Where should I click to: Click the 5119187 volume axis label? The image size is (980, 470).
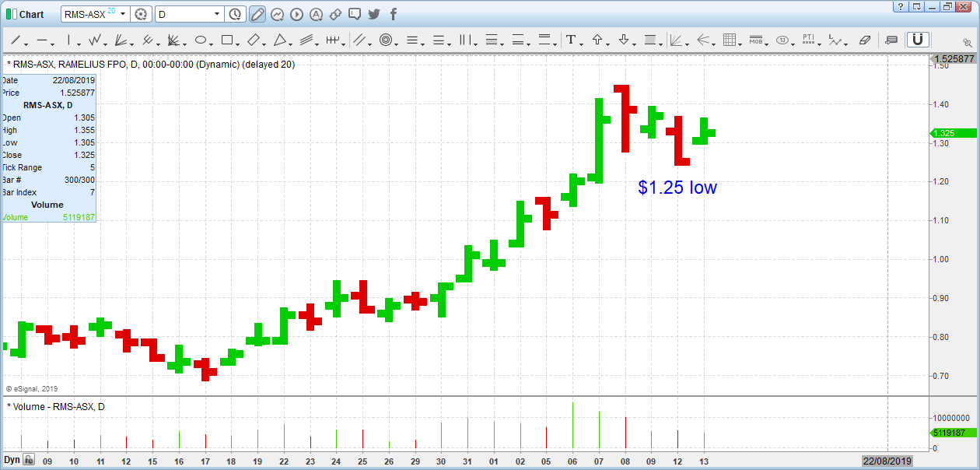point(954,432)
